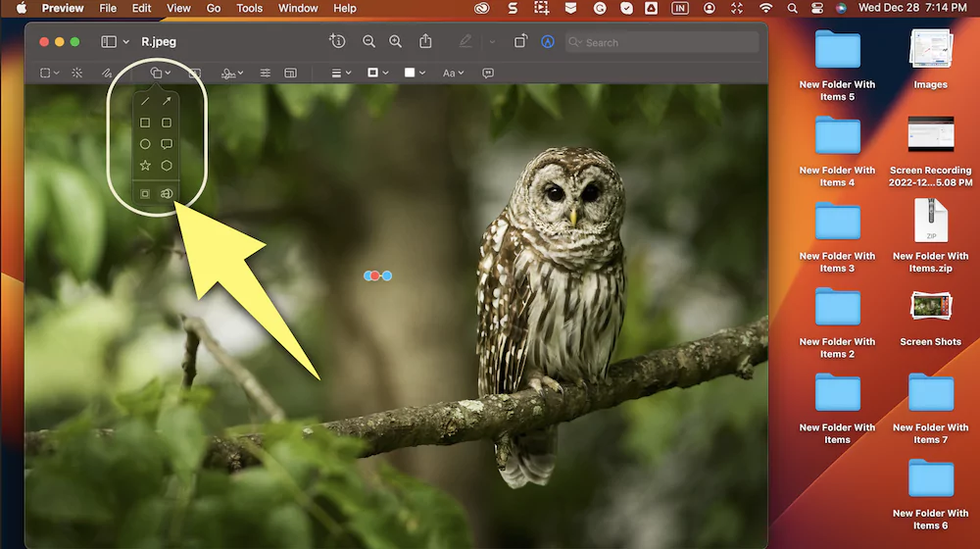Viewport: 980px width, 549px height.
Task: Click the date and time clock
Action: [912, 8]
